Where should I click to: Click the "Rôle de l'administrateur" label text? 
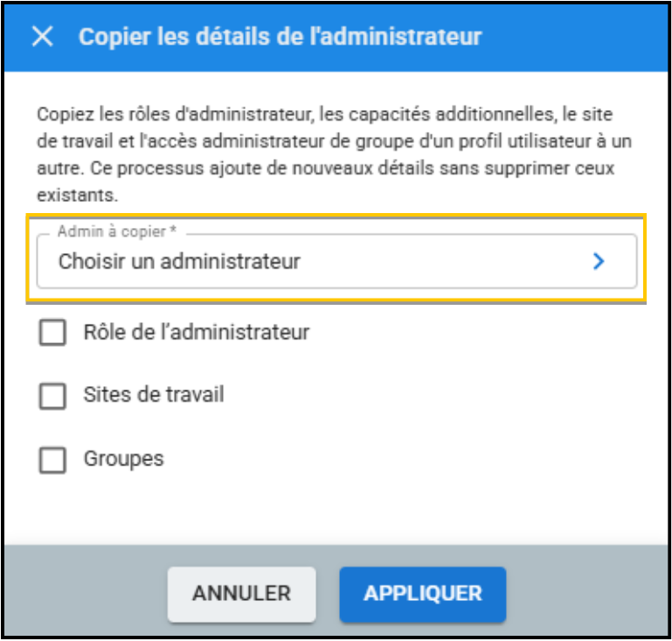[x=196, y=333]
